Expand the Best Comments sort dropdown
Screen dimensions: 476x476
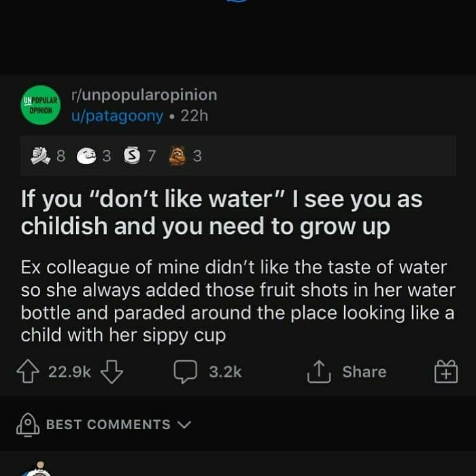click(109, 424)
